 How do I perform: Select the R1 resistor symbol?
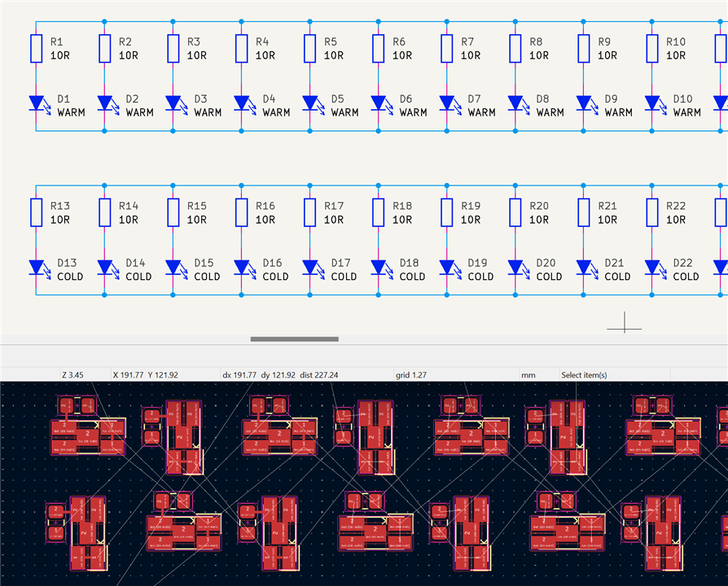36,48
